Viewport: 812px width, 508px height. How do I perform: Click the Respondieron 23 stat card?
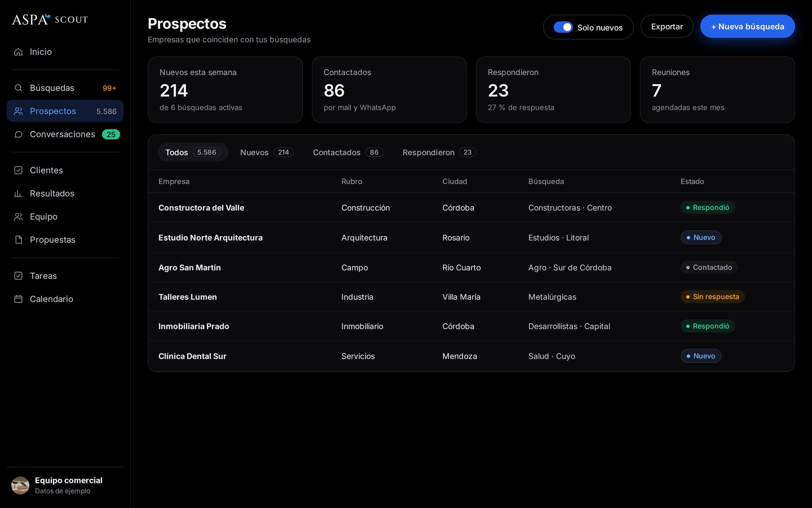coord(553,90)
